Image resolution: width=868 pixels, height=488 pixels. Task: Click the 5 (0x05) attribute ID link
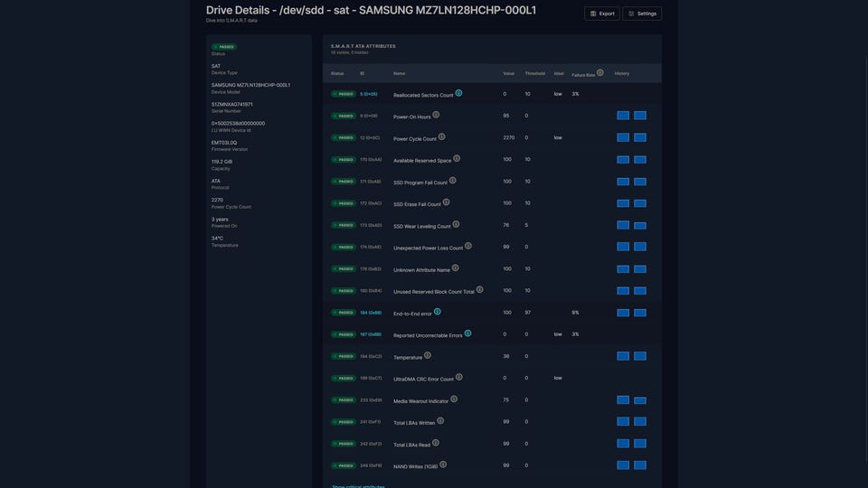tap(369, 94)
